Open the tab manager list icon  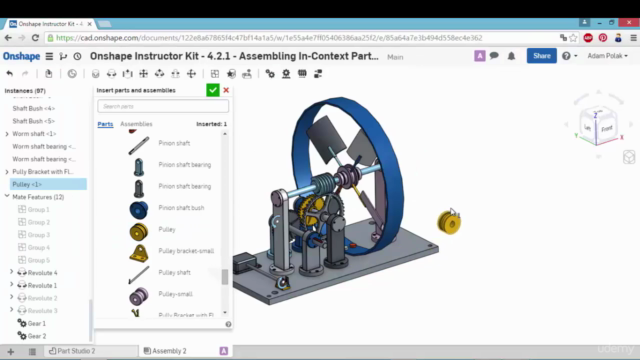pyautogui.click(x=32, y=351)
